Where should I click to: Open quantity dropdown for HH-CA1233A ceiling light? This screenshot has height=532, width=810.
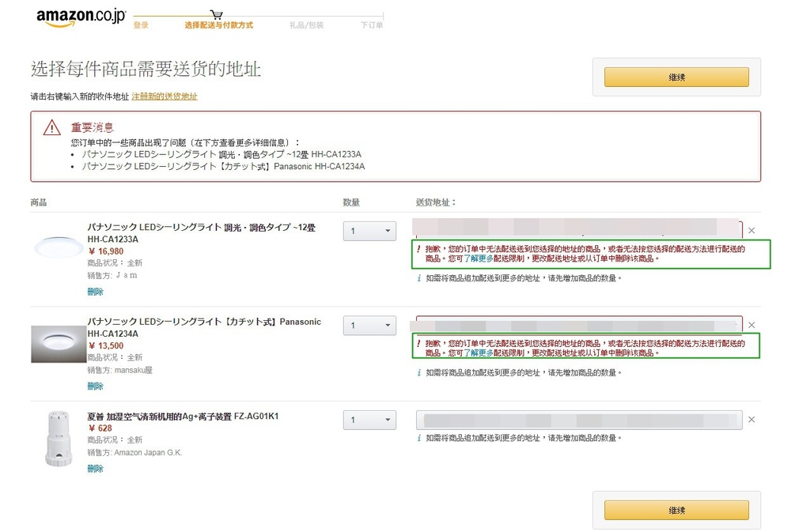[x=369, y=231]
